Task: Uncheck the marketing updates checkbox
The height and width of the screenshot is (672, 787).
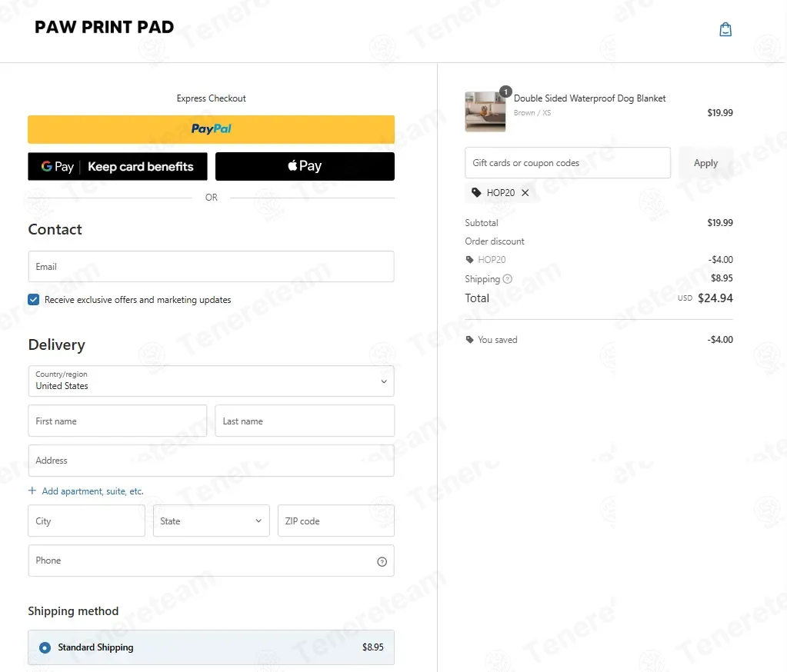Action: coord(34,299)
